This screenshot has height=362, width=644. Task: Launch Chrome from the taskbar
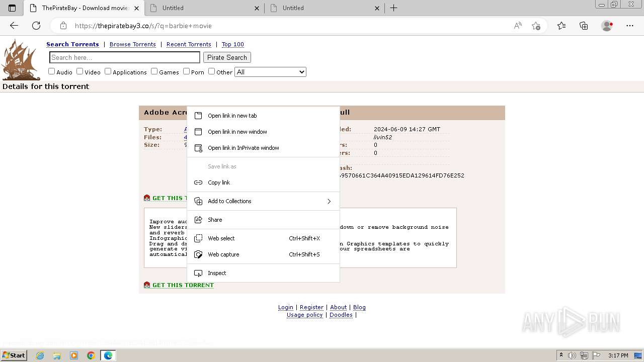coord(91,355)
